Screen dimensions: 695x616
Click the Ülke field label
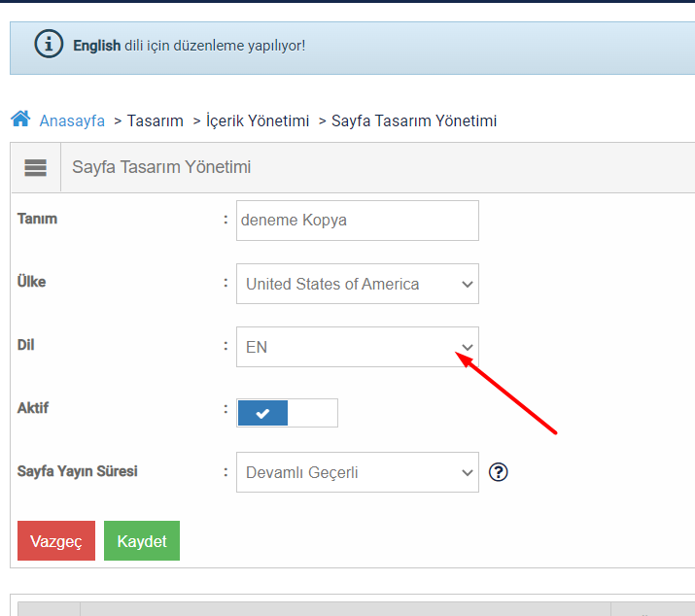click(x=31, y=282)
